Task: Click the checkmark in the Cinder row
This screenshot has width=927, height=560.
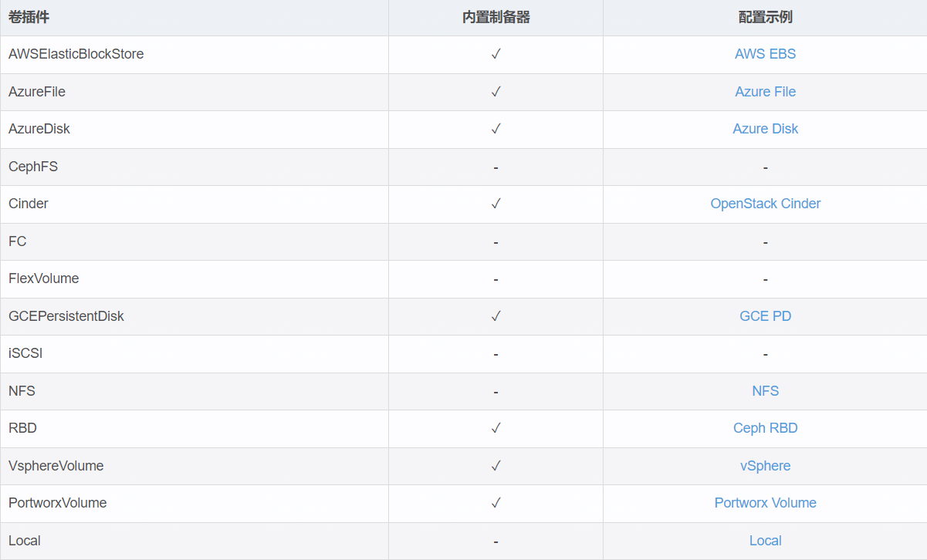Action: [496, 204]
